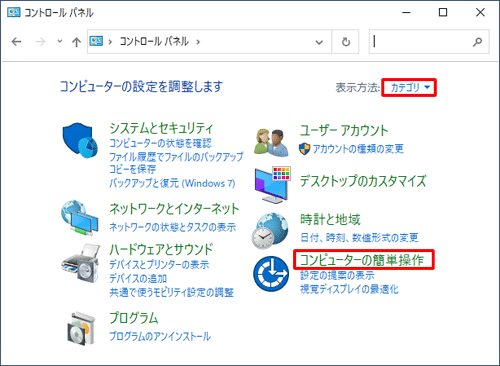Refresh the Control Panel view
The height and width of the screenshot is (366, 500).
pos(346,42)
